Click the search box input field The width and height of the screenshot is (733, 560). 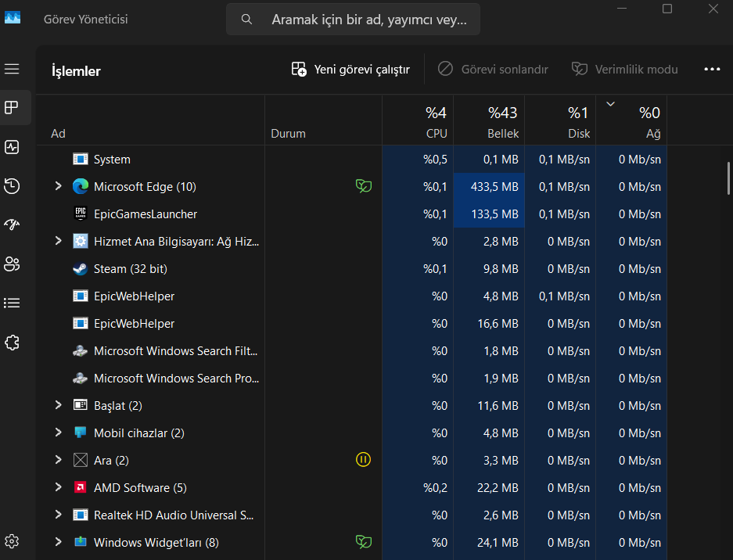click(x=353, y=20)
